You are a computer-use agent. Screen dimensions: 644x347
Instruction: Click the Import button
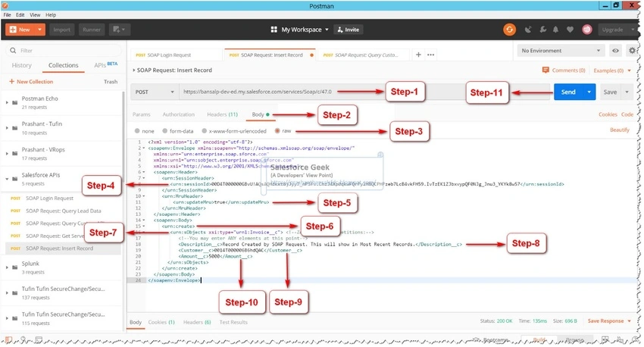(61, 30)
